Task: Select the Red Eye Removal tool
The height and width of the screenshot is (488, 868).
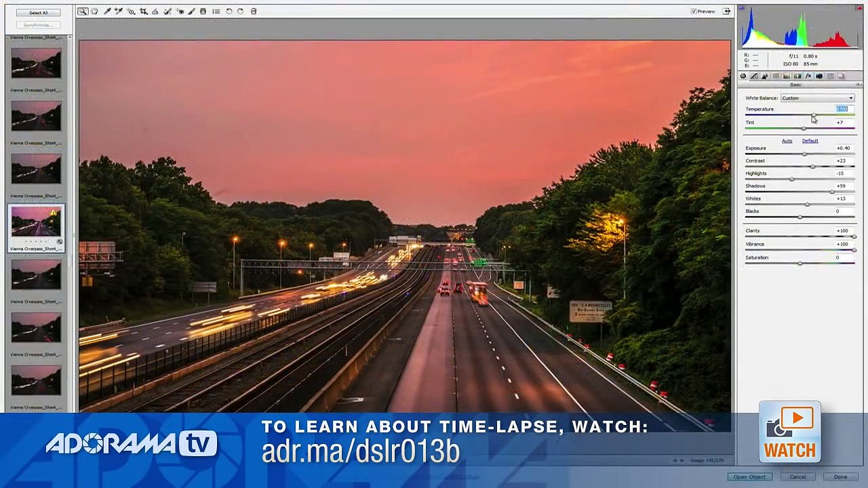Action: click(x=180, y=12)
